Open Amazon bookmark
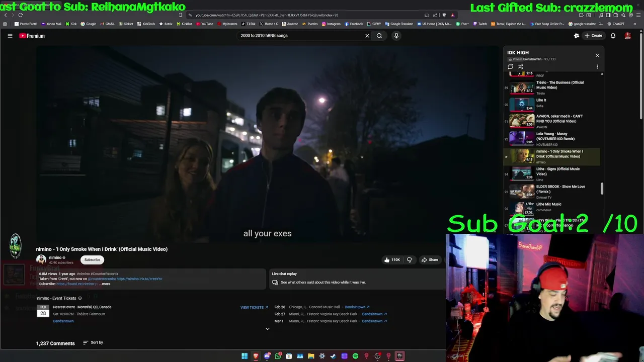The width and height of the screenshot is (644, 362). coord(290,24)
